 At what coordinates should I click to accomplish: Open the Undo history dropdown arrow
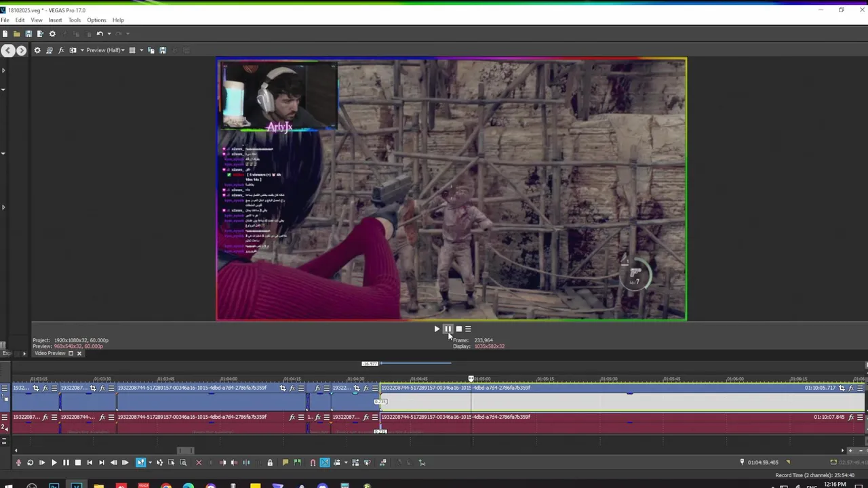point(109,34)
